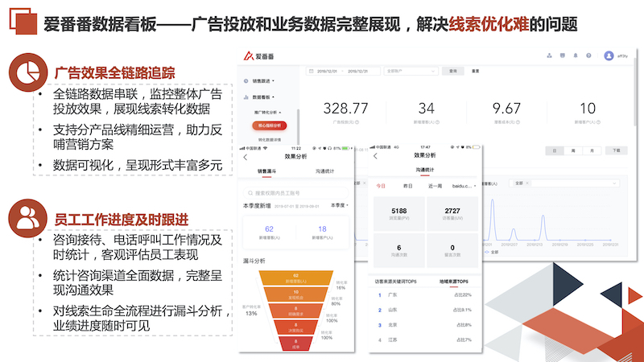Click the user avatar in dashboard header
The height and width of the screenshot is (362, 644).
click(609, 56)
